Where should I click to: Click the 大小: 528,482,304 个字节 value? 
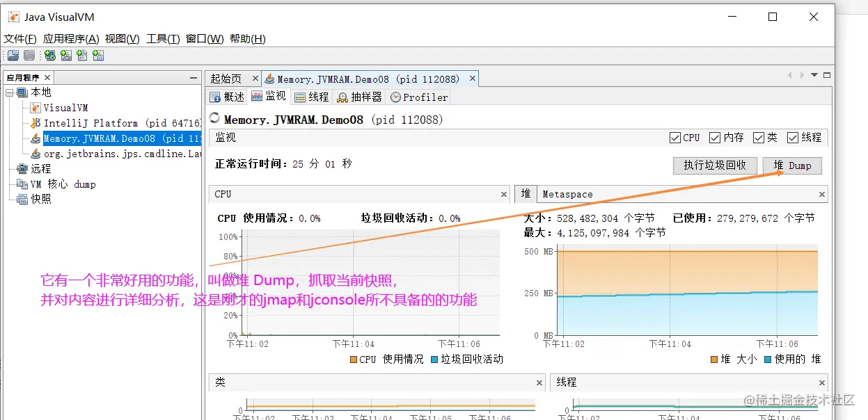(588, 218)
